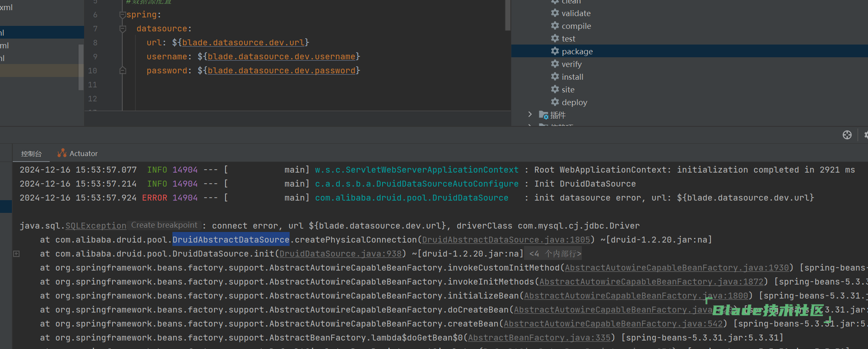Click the project panel vertical scrollbar
The width and height of the screenshot is (868, 349).
[81, 67]
